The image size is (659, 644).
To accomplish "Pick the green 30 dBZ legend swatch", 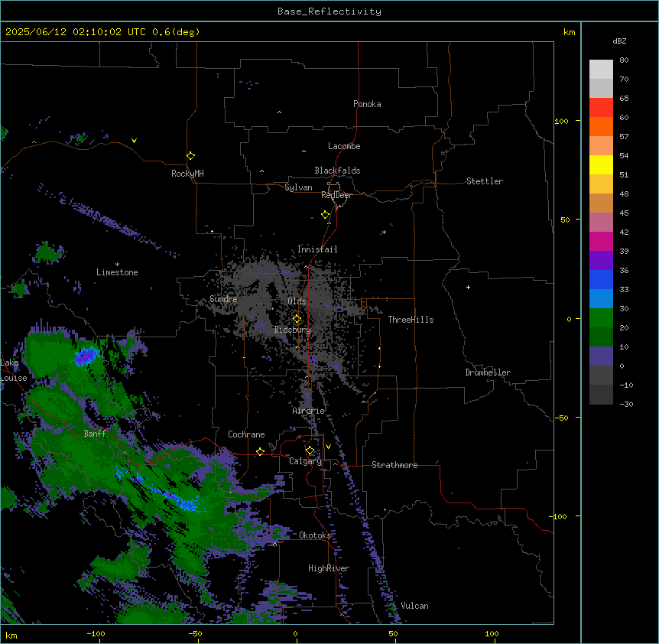I will (x=601, y=318).
